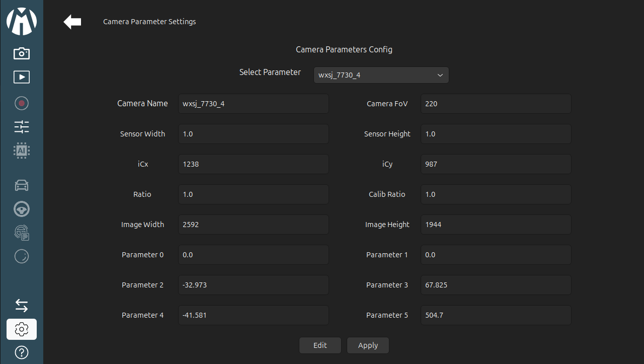
Task: Click the swap arrows icon in sidebar
Action: (x=22, y=306)
